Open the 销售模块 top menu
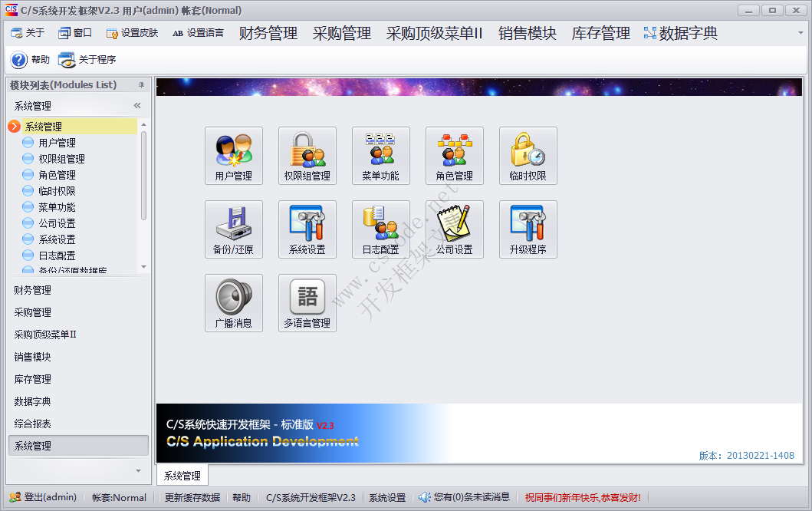 click(x=528, y=33)
